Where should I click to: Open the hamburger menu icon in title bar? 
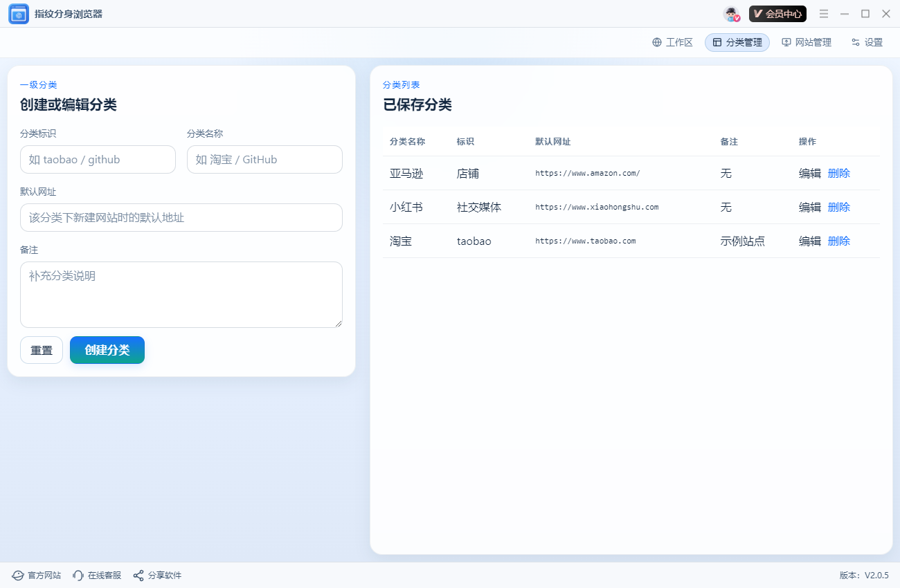tap(824, 14)
